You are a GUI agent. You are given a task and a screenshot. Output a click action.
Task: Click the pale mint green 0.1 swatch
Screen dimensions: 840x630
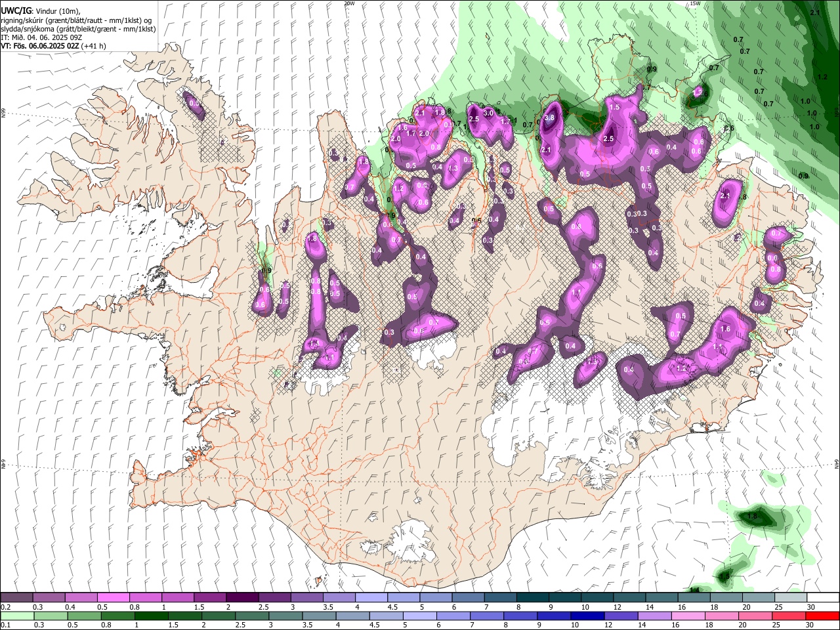[x=16, y=616]
